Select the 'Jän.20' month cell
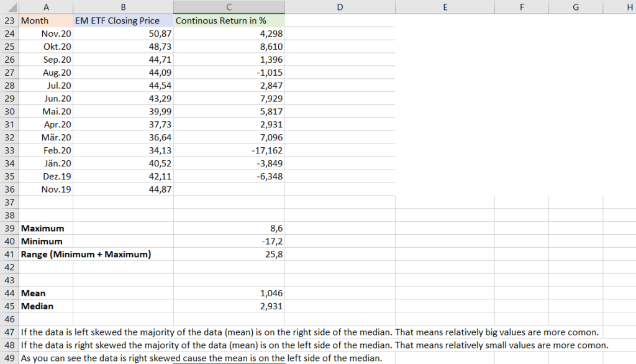Screen dimensions: 636x364 point(46,163)
